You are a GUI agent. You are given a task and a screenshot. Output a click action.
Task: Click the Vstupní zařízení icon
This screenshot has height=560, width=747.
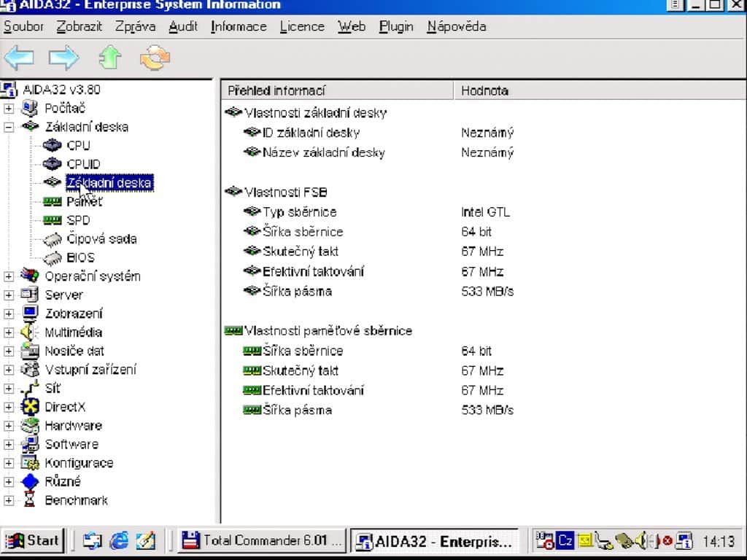pyautogui.click(x=29, y=370)
